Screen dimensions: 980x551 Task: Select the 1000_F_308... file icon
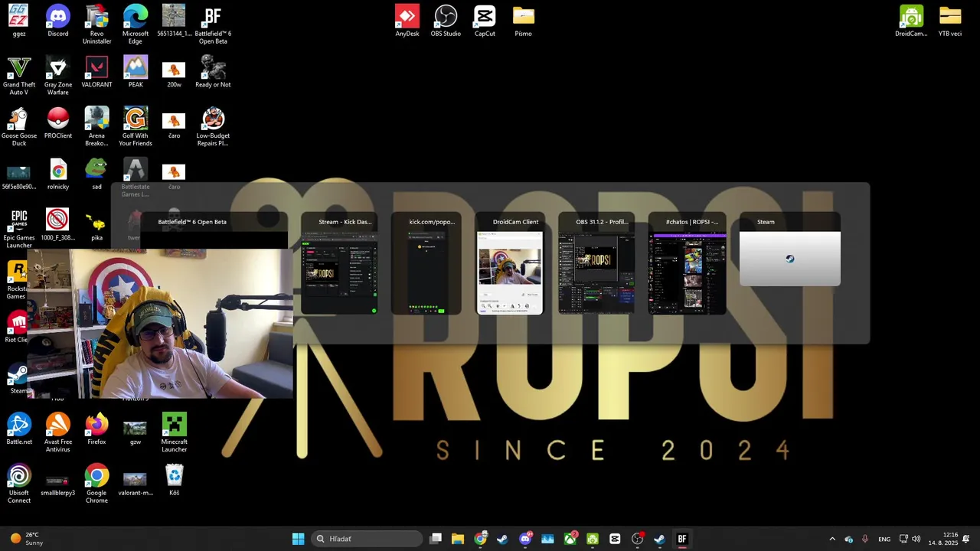click(x=57, y=226)
